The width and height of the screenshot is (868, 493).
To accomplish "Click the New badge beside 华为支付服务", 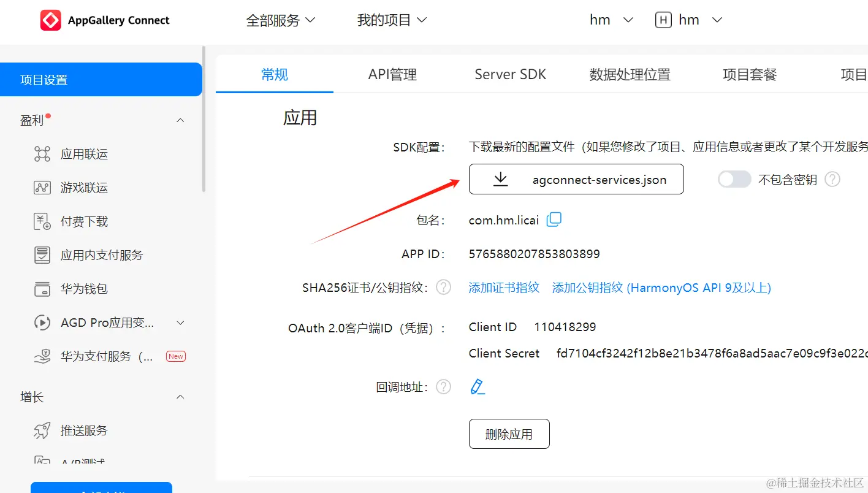I will (176, 356).
